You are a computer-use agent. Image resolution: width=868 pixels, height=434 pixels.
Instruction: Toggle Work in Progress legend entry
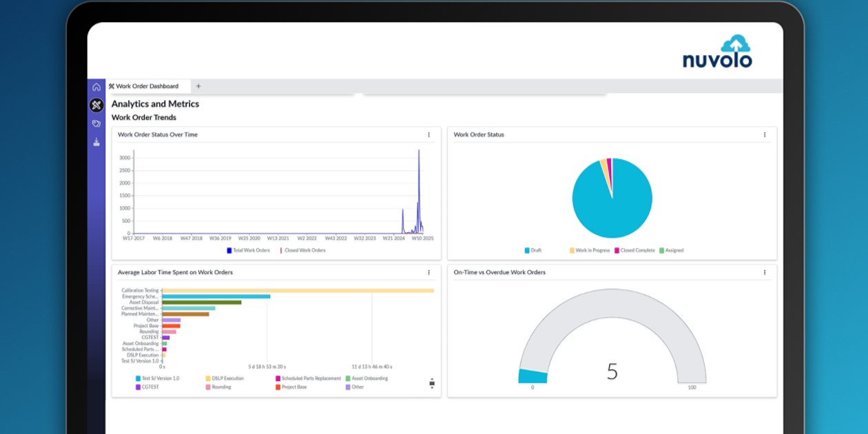[590, 251]
